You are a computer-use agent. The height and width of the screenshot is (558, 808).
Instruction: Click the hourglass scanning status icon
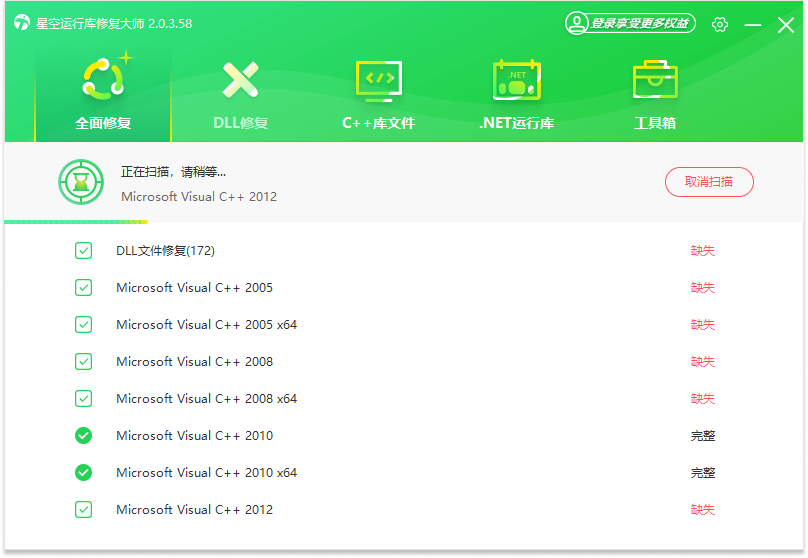tap(81, 182)
